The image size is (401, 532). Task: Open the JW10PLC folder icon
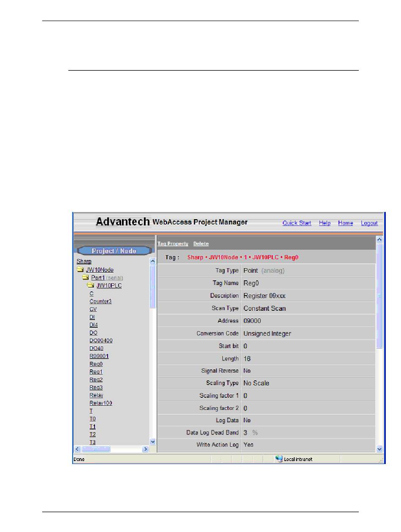90,285
